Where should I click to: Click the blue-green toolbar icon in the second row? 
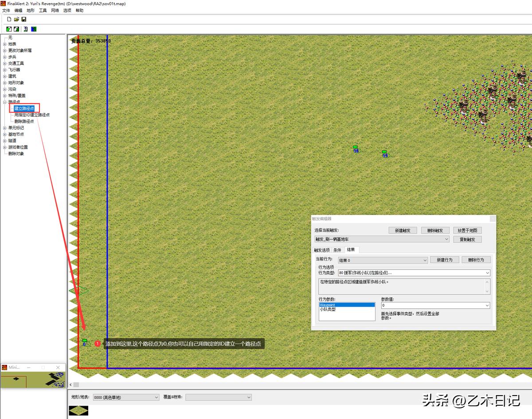pos(34,29)
